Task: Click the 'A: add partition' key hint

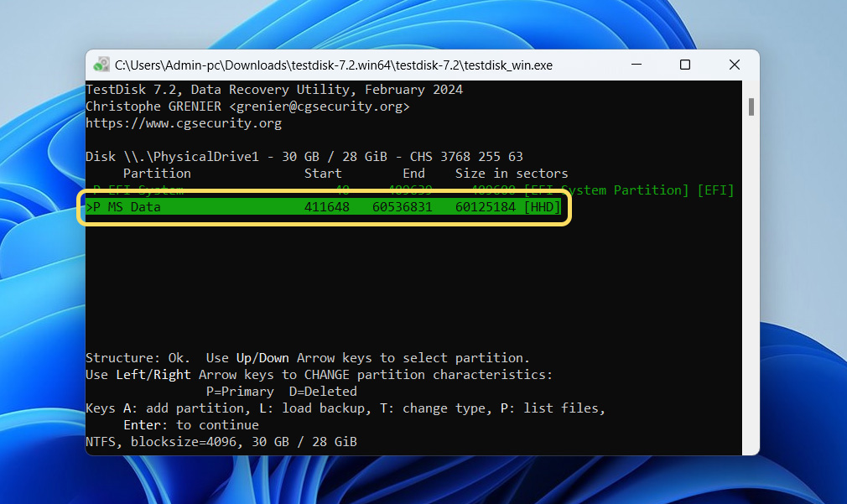Action: point(186,408)
